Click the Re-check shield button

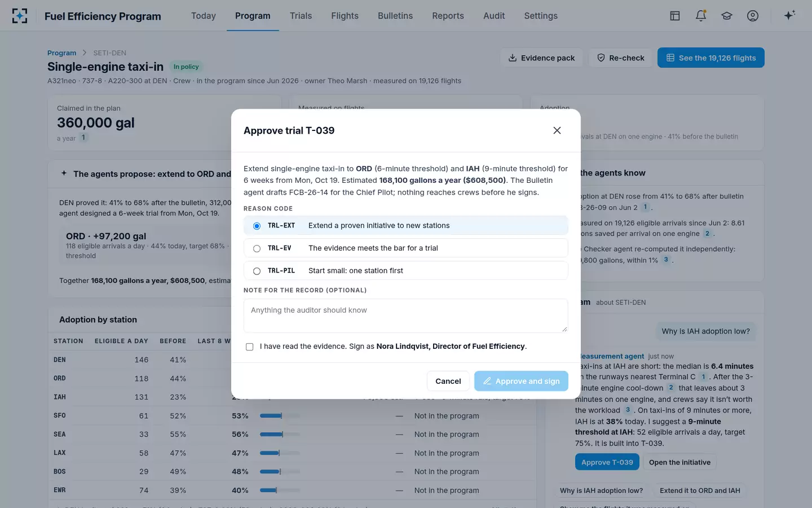coord(620,58)
